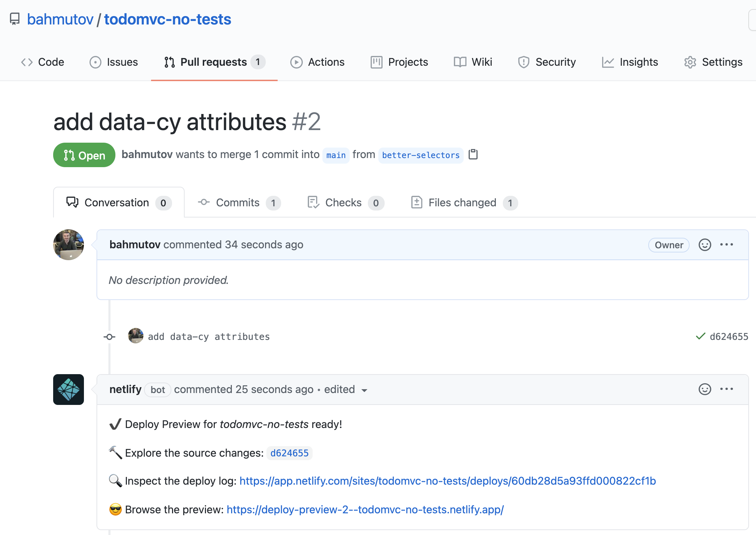The height and width of the screenshot is (535, 756).
Task: Click the pull request title text
Action: pos(170,122)
